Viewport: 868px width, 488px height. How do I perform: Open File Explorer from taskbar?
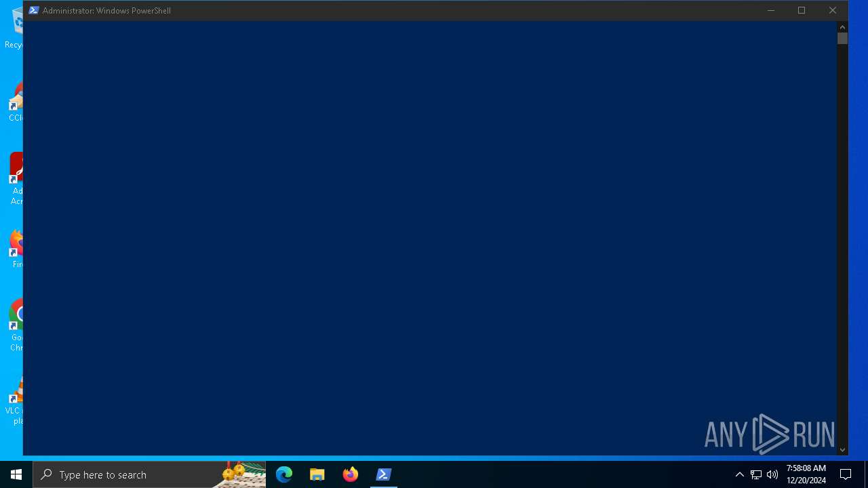click(x=317, y=474)
